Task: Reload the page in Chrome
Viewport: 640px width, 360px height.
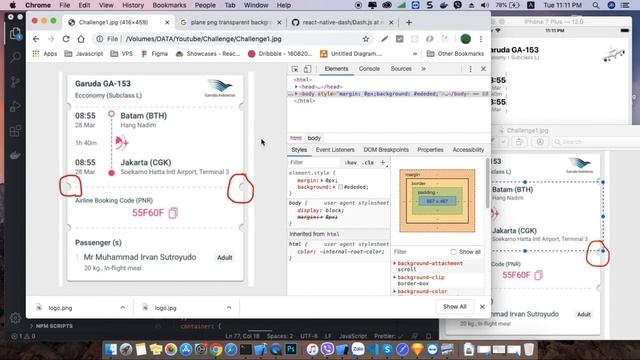Action: tap(66, 39)
